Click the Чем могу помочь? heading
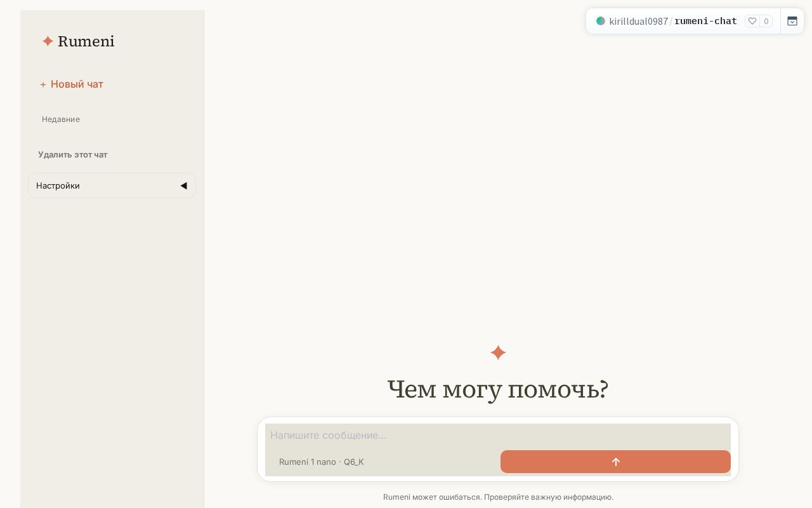 tap(498, 389)
